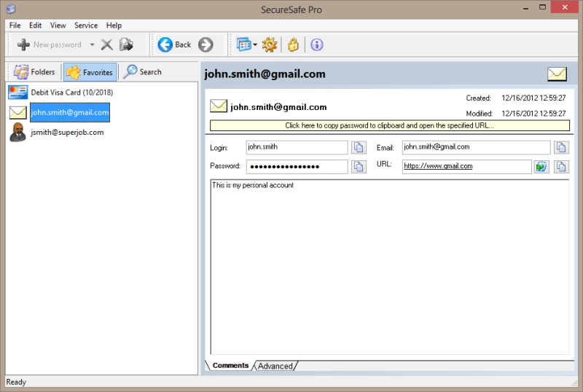Open the About info icon

pos(317,44)
